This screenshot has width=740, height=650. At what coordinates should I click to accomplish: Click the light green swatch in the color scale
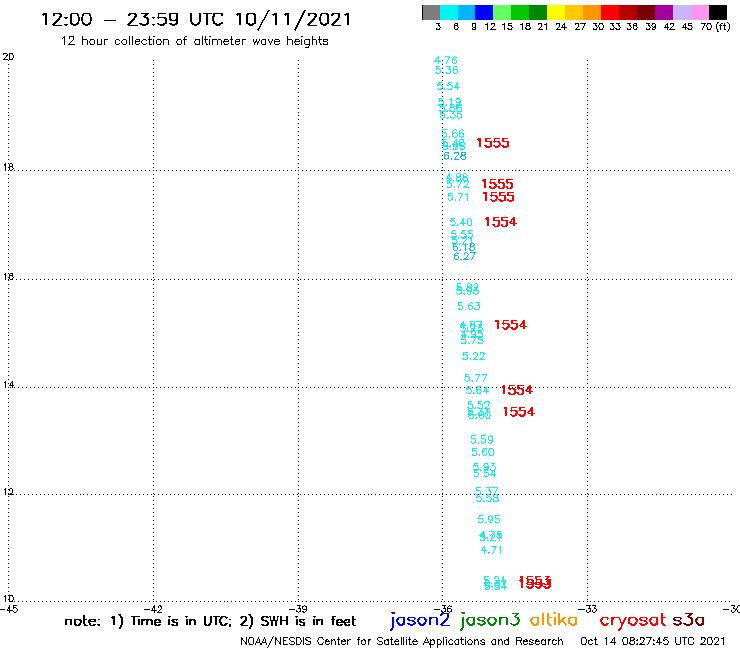click(x=502, y=12)
